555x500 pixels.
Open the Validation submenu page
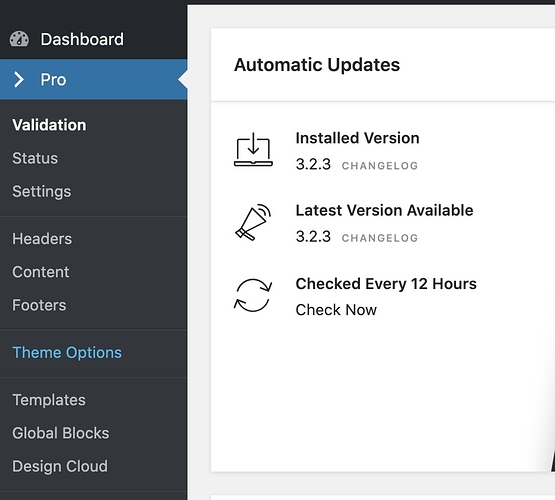click(x=49, y=125)
